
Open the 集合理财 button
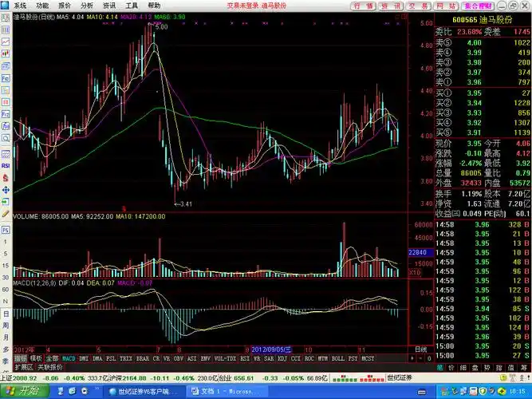tap(454, 5)
